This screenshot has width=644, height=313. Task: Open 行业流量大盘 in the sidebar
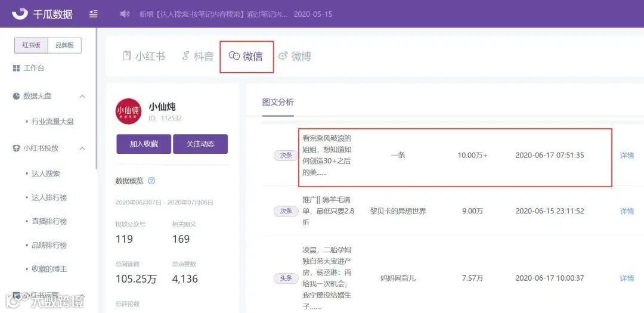coord(52,122)
